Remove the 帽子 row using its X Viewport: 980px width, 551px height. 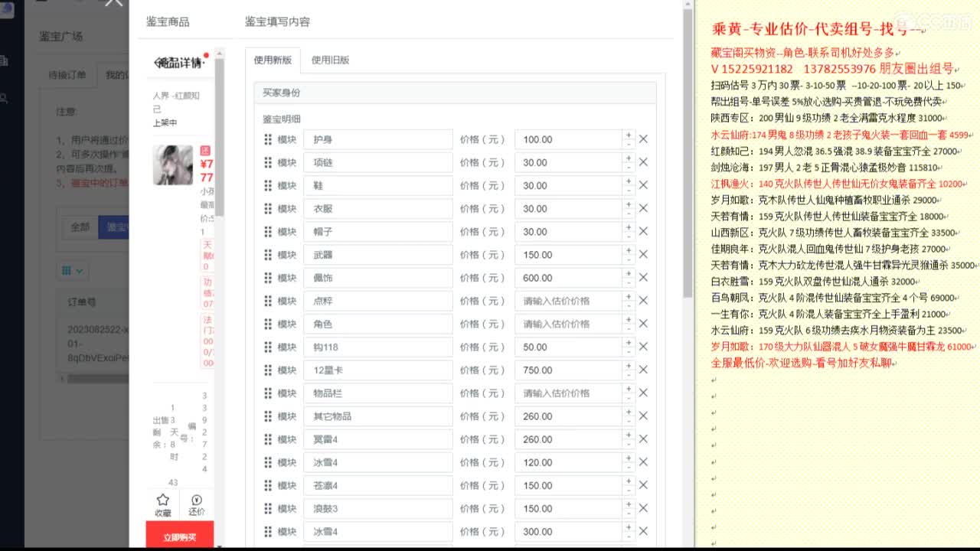tap(643, 231)
